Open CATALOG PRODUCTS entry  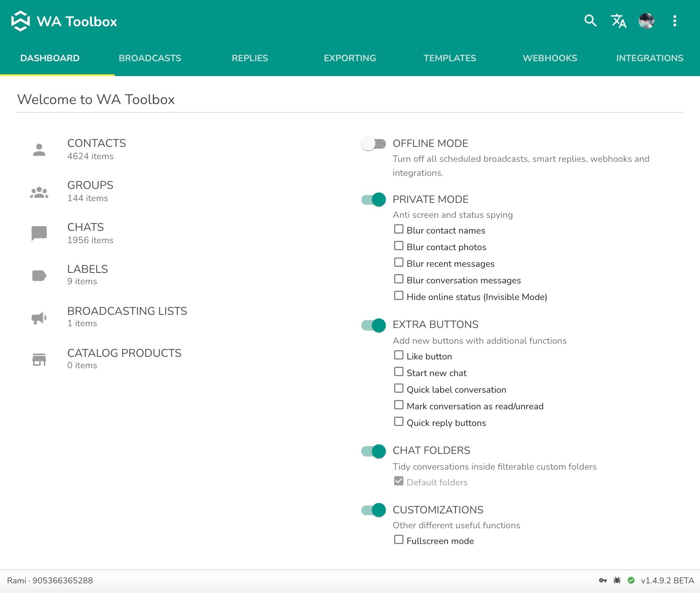[x=124, y=359]
